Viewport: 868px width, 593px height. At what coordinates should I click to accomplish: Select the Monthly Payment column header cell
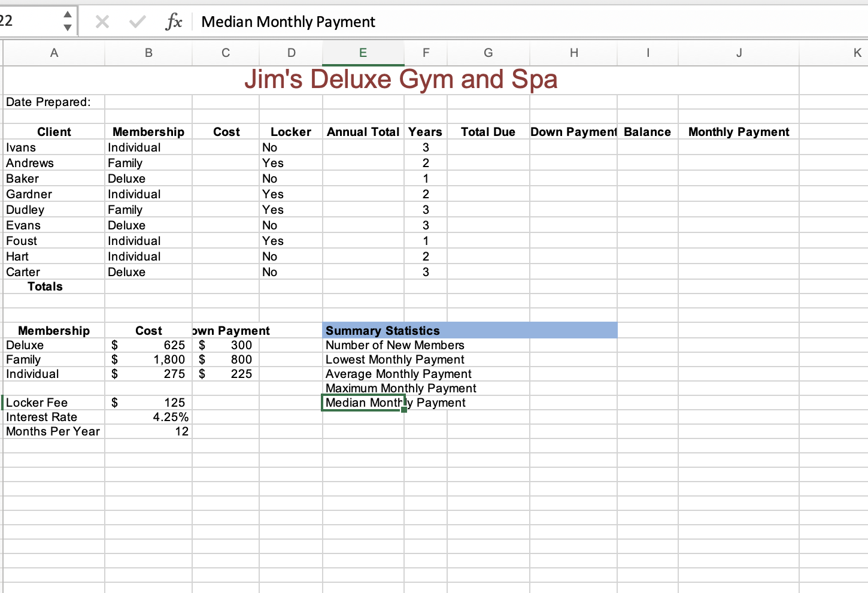[738, 131]
